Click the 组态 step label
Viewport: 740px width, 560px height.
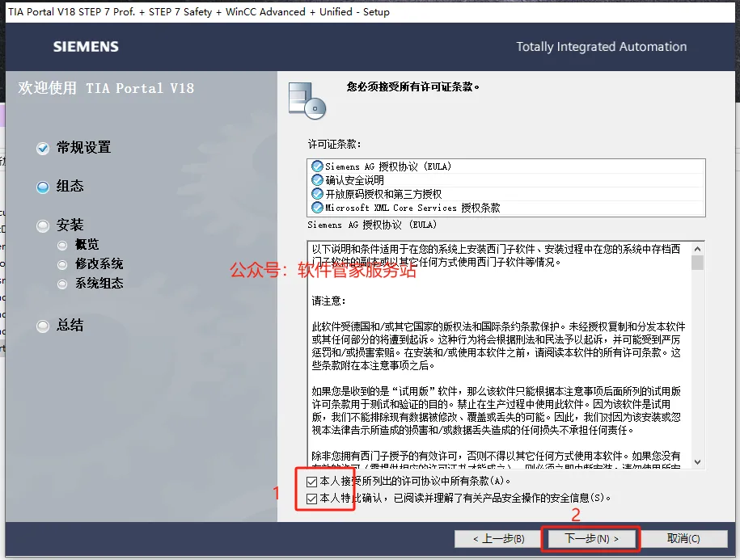pyautogui.click(x=70, y=186)
